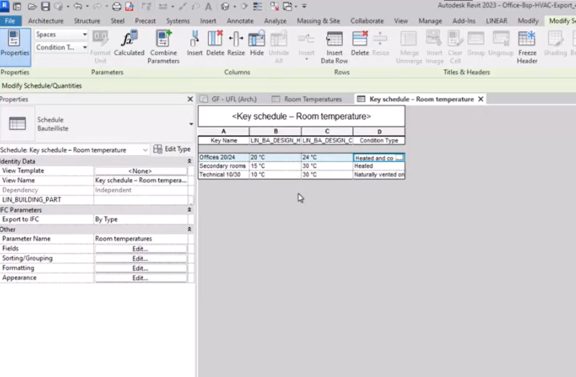Open the default 3D view icon
This screenshot has width=576, height=377.
(225, 6)
